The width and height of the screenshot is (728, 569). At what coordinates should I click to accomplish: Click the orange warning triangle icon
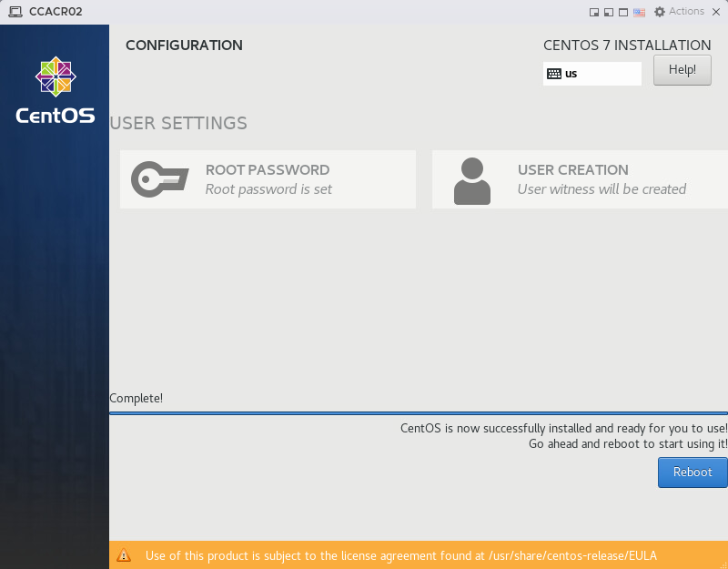[125, 555]
